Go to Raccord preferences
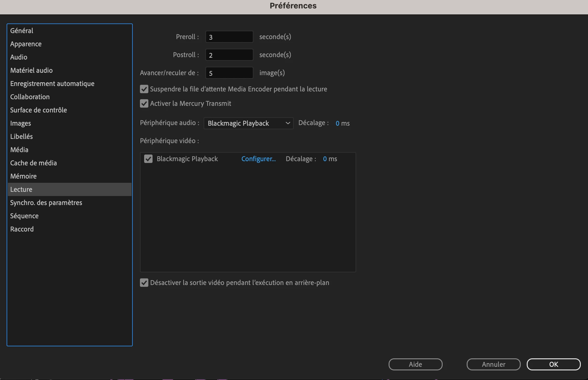The image size is (588, 380). [x=22, y=229]
